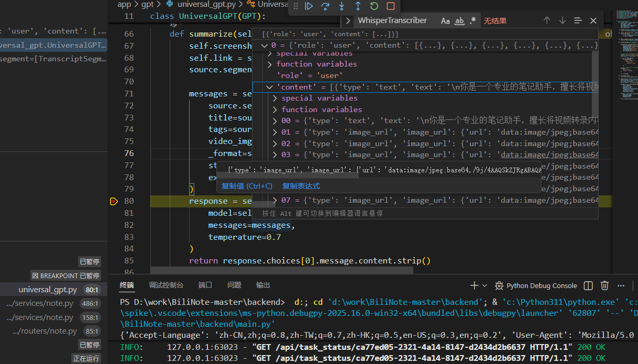
Task: Toggle match case in find widget
Action: pyautogui.click(x=445, y=21)
